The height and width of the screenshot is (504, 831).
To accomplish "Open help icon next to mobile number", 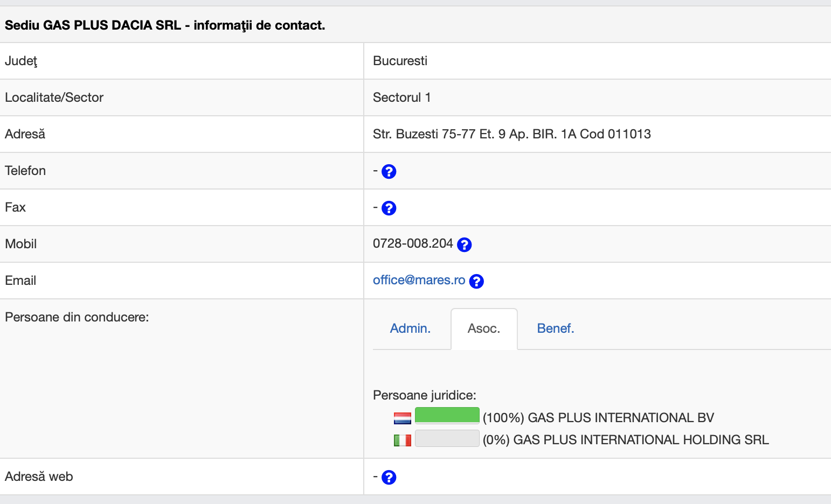I will click(x=464, y=245).
